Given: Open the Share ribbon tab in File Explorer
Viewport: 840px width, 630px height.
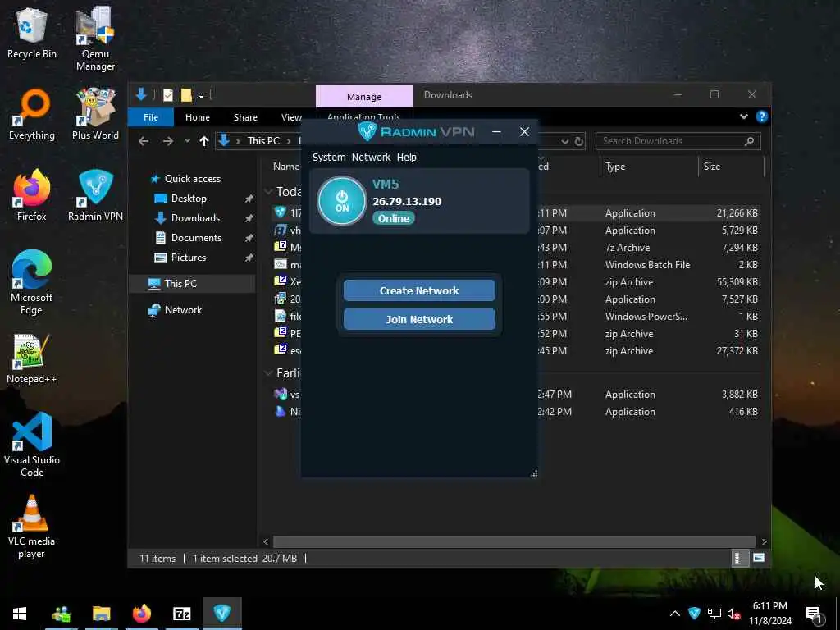Looking at the screenshot, I should pyautogui.click(x=245, y=116).
